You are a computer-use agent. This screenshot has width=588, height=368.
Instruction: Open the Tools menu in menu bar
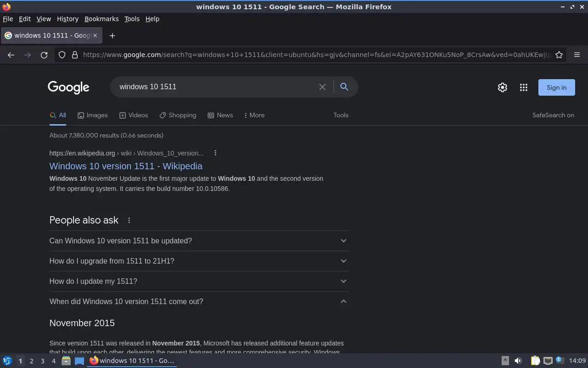point(132,19)
